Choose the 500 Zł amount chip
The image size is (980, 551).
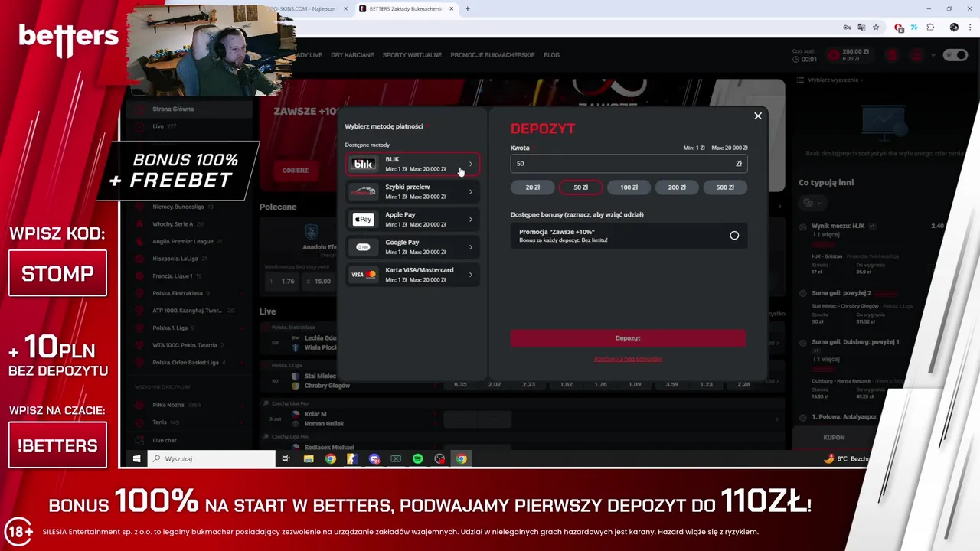pos(725,187)
